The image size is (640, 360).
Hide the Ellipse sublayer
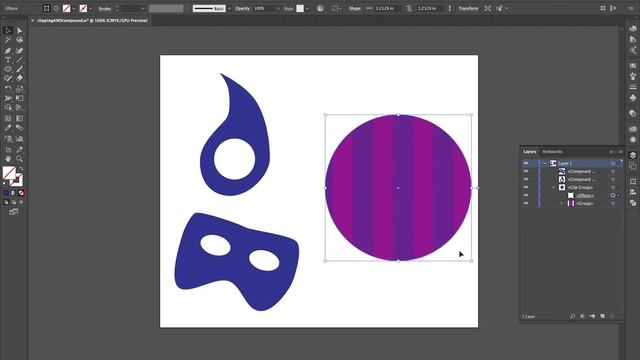pos(526,196)
